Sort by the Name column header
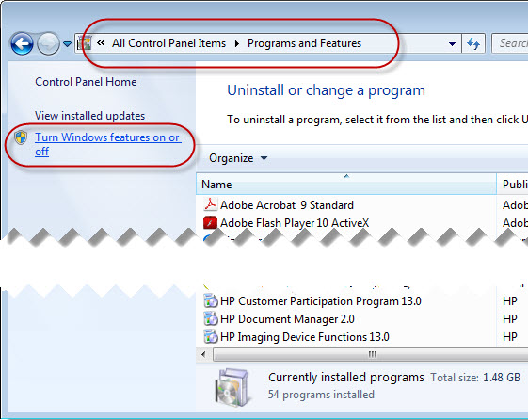The image size is (528, 420). coord(346,185)
